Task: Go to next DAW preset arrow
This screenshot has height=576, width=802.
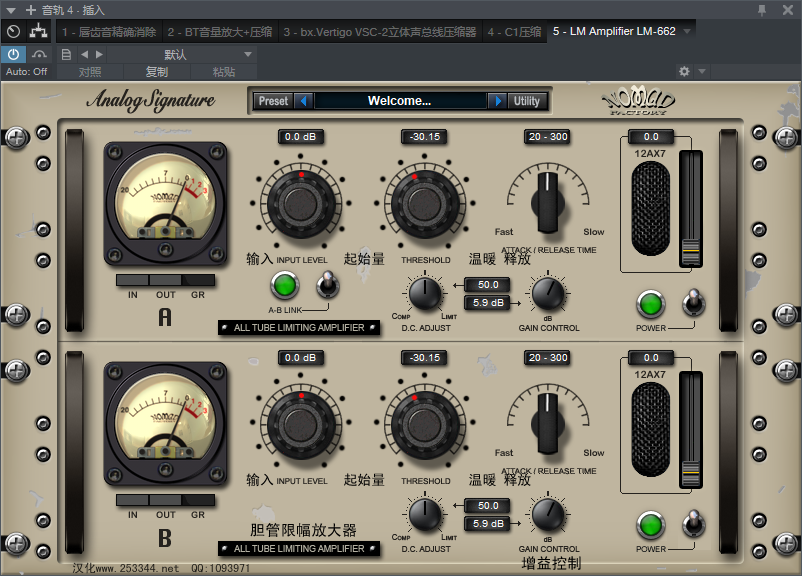Action: pyautogui.click(x=99, y=54)
